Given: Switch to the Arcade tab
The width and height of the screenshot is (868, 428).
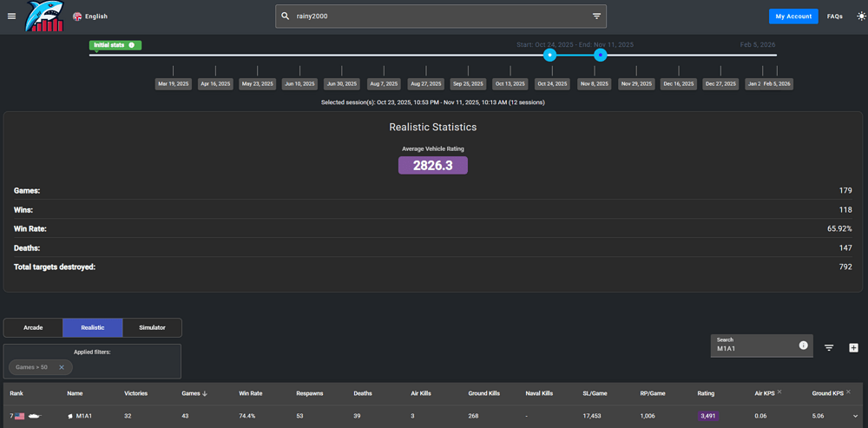Looking at the screenshot, I should click(x=33, y=327).
